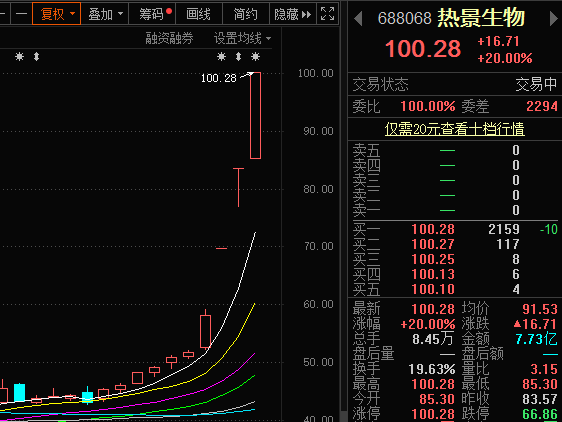Click 量比 value 3.15
Screen dimensions: 562x422
544,369
